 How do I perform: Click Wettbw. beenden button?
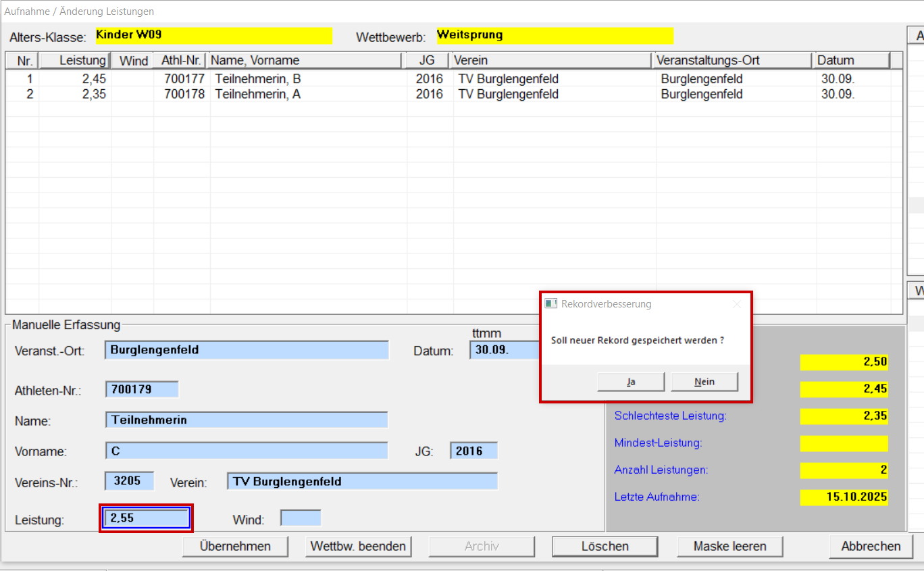358,546
